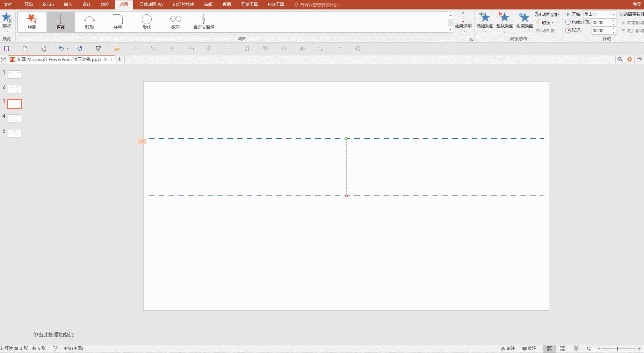Open 酷炫动画 cool animations
This screenshot has height=353, width=644.
(505, 22)
